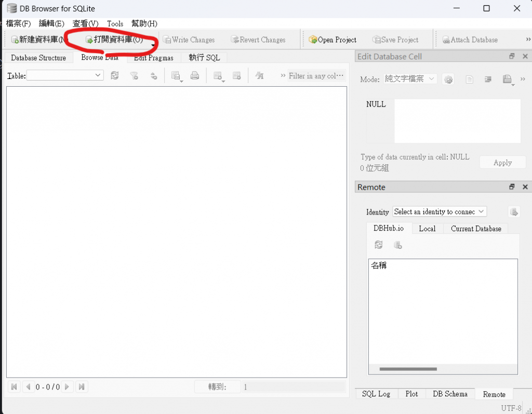532x414 pixels.
Task: Click the refresh icon in the DBHub.io tab
Action: pos(379,245)
